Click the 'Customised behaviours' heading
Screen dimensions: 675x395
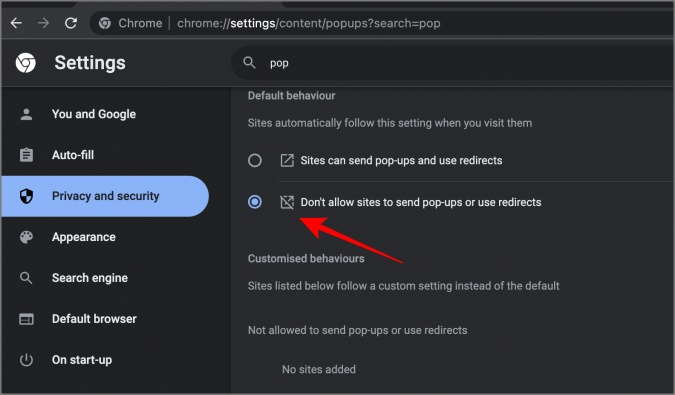coord(306,259)
